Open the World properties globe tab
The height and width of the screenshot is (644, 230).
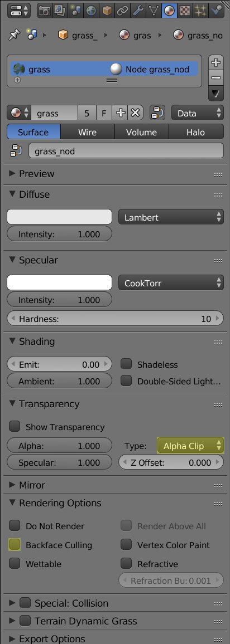tap(92, 10)
